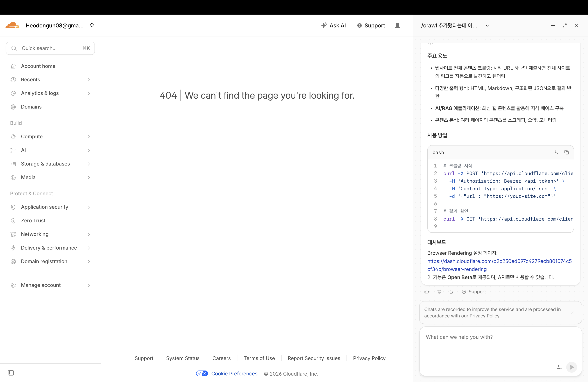The width and height of the screenshot is (588, 382).
Task: Click the cookie preferences check-and-x icon
Action: [x=202, y=374]
